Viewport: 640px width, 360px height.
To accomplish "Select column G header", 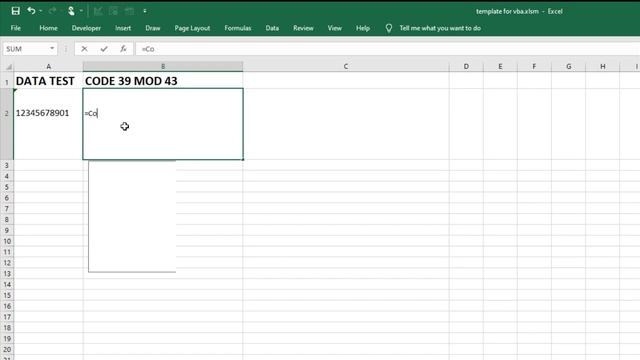I will tap(568, 66).
